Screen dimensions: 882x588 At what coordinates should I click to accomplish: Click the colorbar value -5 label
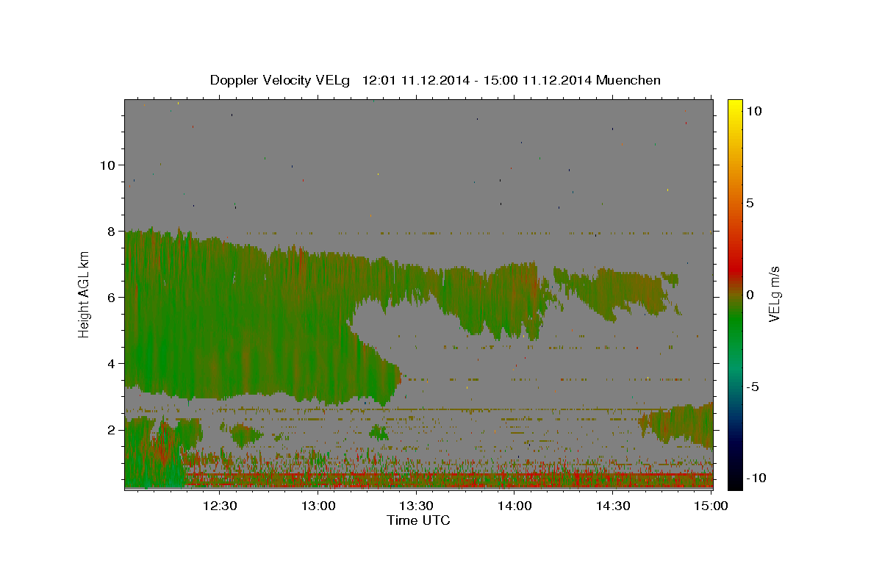coord(752,387)
